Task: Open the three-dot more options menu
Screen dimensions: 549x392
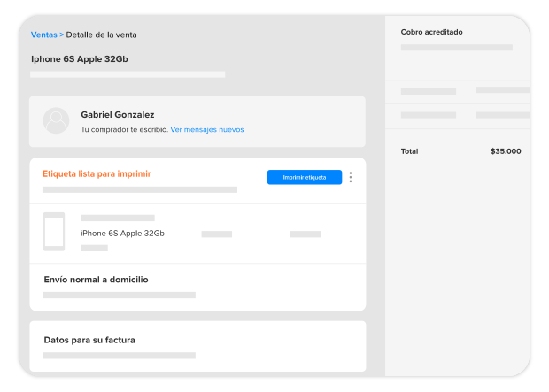Action: coord(351,177)
